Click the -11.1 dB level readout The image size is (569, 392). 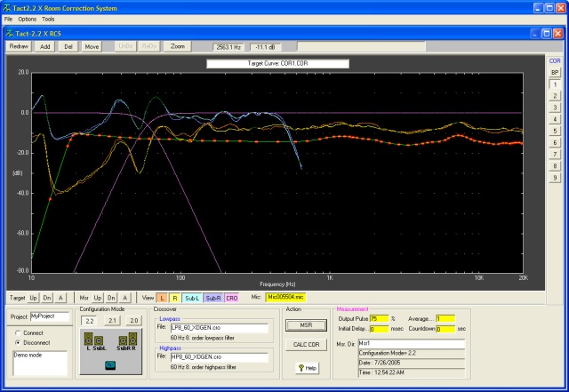pos(265,47)
